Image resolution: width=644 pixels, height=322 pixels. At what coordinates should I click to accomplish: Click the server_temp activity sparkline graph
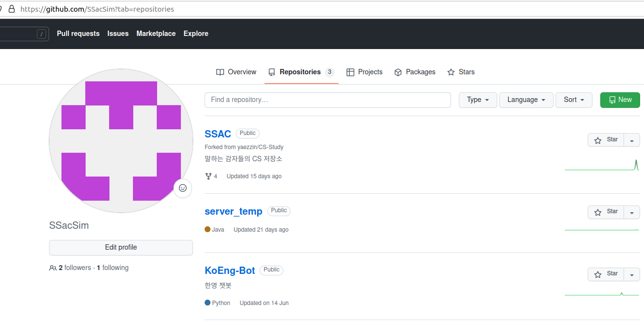[x=602, y=230]
